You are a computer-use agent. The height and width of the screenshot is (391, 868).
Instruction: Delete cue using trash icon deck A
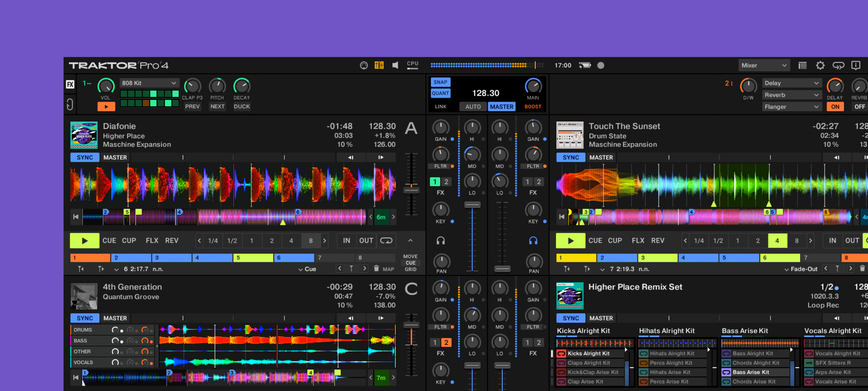pyautogui.click(x=376, y=269)
